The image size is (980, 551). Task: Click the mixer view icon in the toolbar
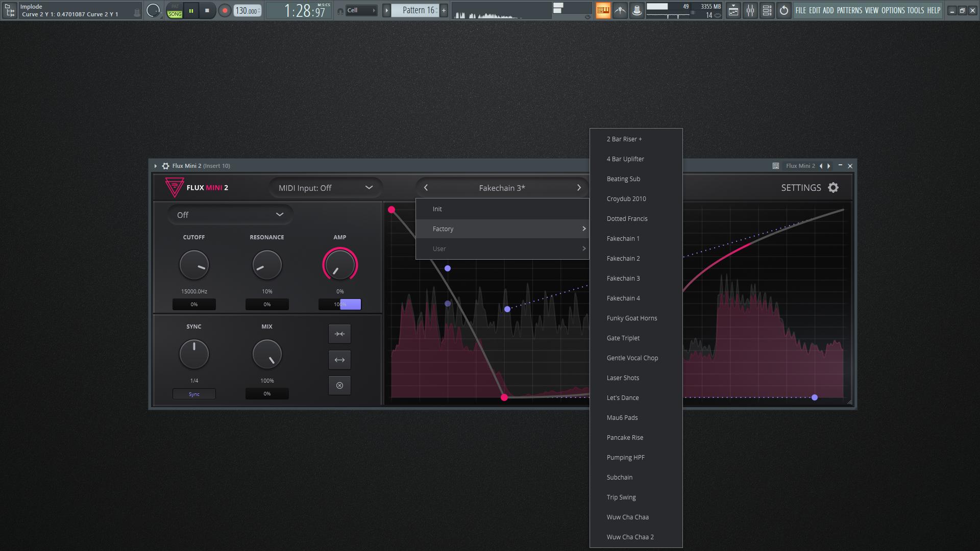[x=750, y=10]
